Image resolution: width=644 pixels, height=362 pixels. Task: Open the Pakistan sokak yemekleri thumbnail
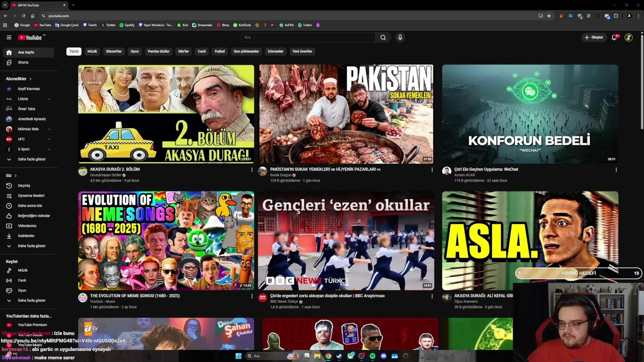point(346,114)
